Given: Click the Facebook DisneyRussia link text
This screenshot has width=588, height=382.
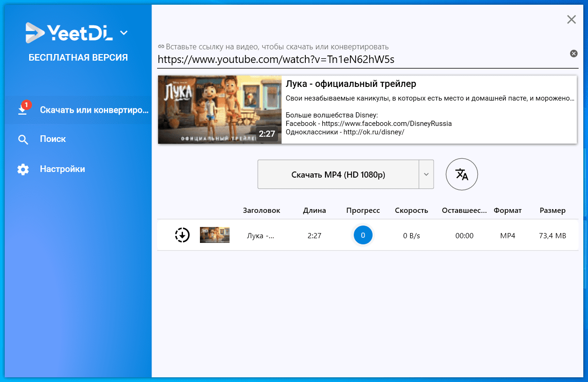Looking at the screenshot, I should 369,124.
